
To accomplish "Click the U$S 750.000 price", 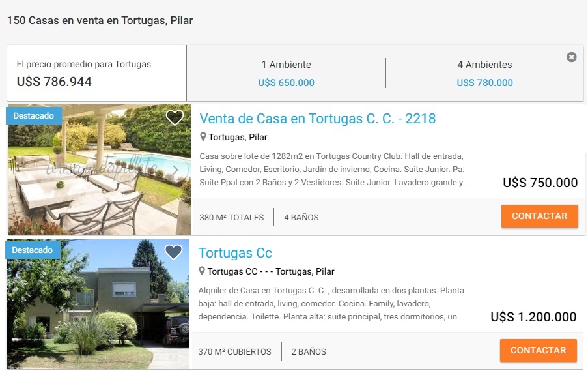I will 540,183.
